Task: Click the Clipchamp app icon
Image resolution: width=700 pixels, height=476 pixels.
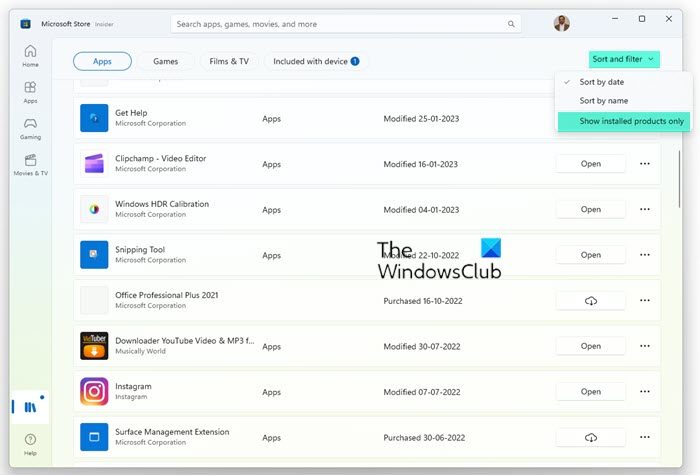Action: pos(94,163)
